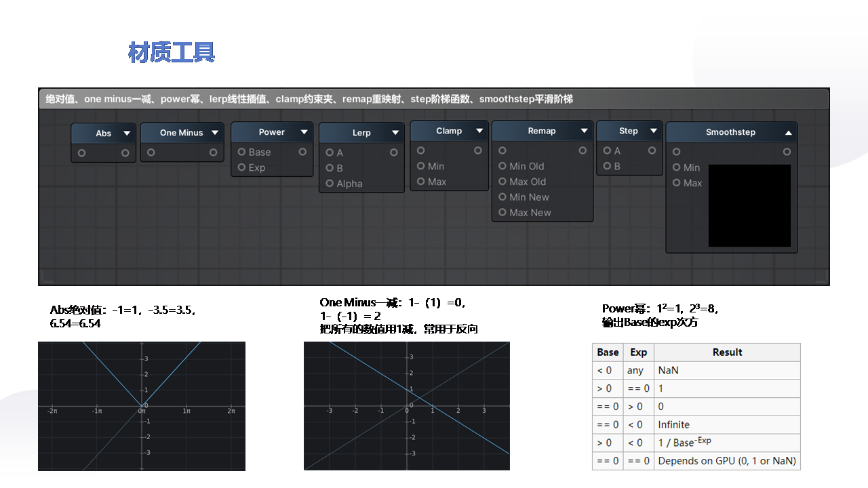Viewport: 868px width, 488px height.
Task: Click the One Minus input port
Action: [x=151, y=152]
